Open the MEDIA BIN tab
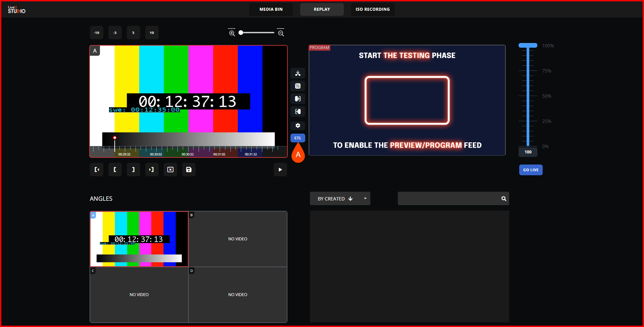Viewport: 644px width, 327px height. 271,9
